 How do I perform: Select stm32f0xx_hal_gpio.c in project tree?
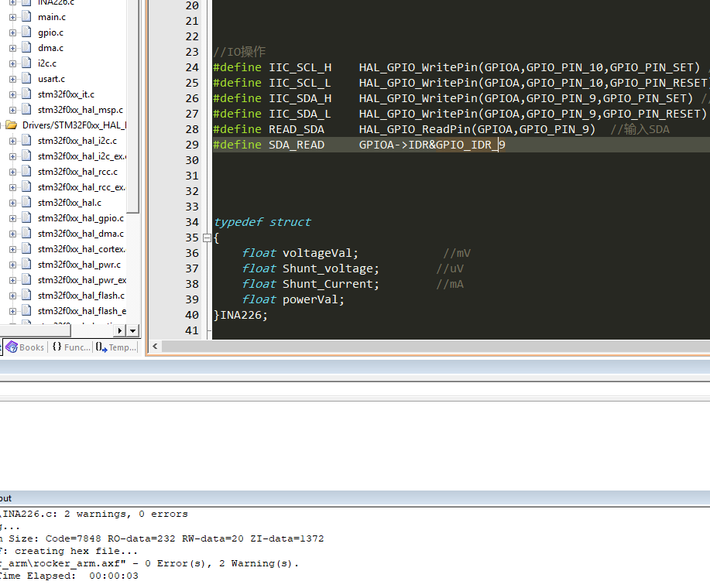(x=81, y=218)
